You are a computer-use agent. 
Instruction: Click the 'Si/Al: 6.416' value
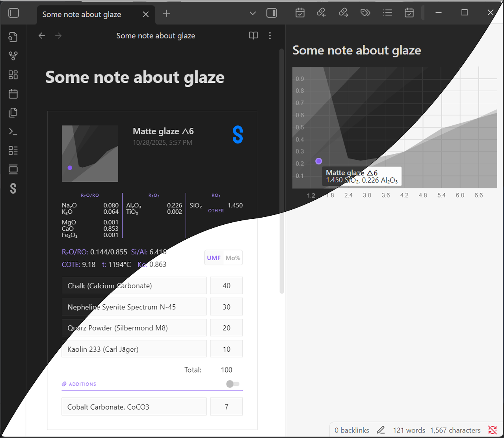(149, 252)
